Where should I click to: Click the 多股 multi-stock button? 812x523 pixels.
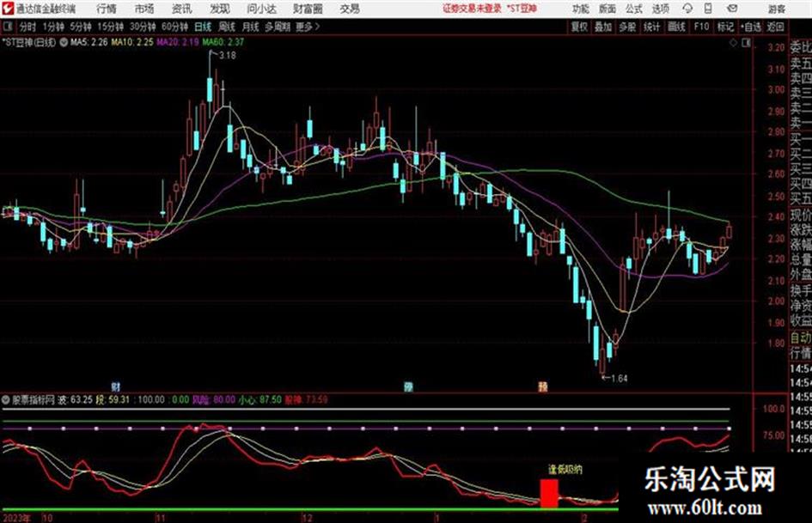pos(627,27)
